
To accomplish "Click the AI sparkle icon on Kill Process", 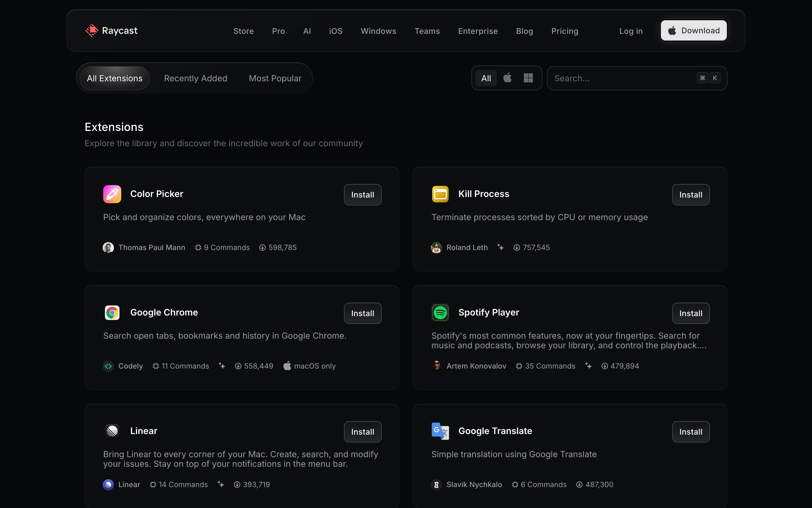I will [500, 247].
